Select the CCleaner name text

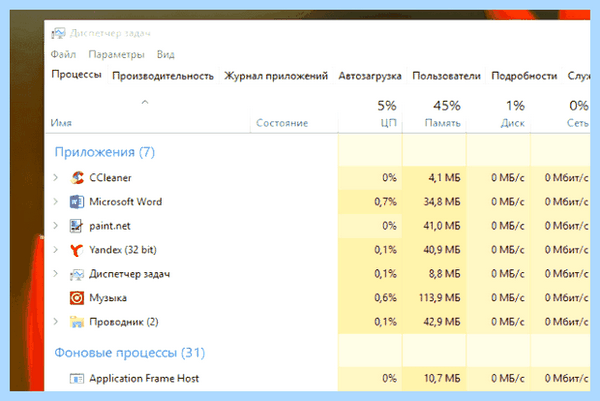110,178
